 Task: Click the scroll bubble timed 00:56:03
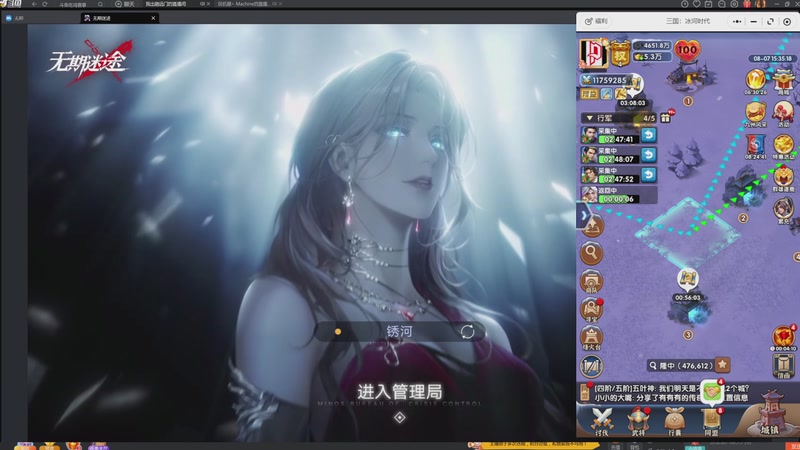coord(687,281)
